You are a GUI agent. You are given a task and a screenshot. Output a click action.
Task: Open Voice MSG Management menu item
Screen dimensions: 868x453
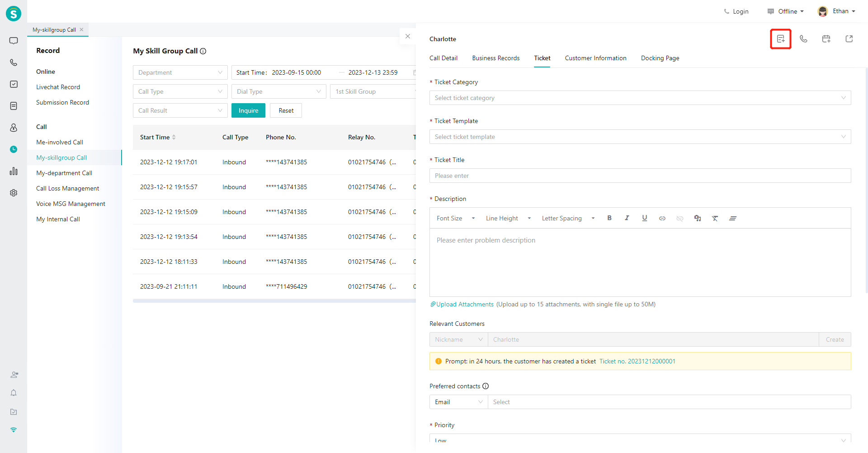71,204
